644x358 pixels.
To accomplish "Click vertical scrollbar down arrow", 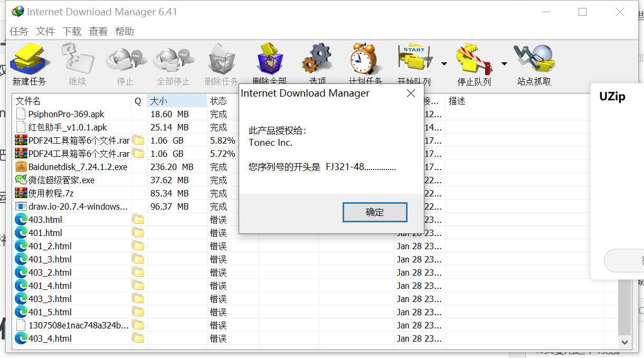I will coord(626,342).
